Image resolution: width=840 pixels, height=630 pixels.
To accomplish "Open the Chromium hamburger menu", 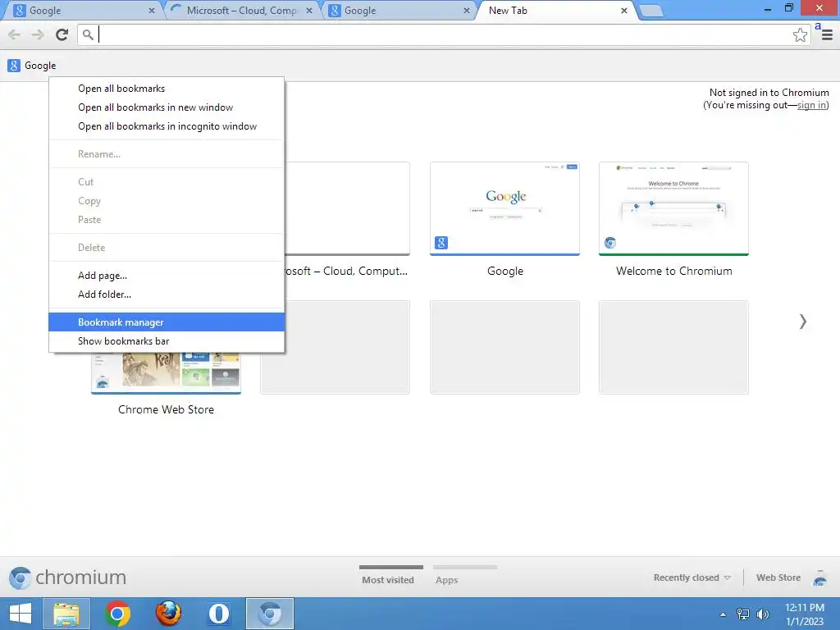I will point(827,34).
